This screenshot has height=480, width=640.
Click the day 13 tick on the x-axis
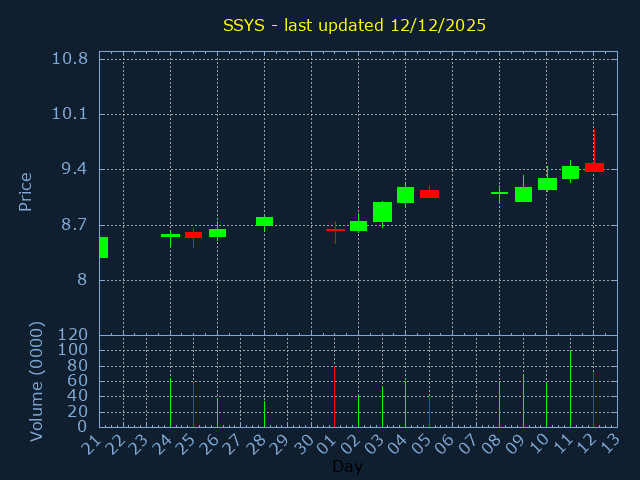point(611,441)
